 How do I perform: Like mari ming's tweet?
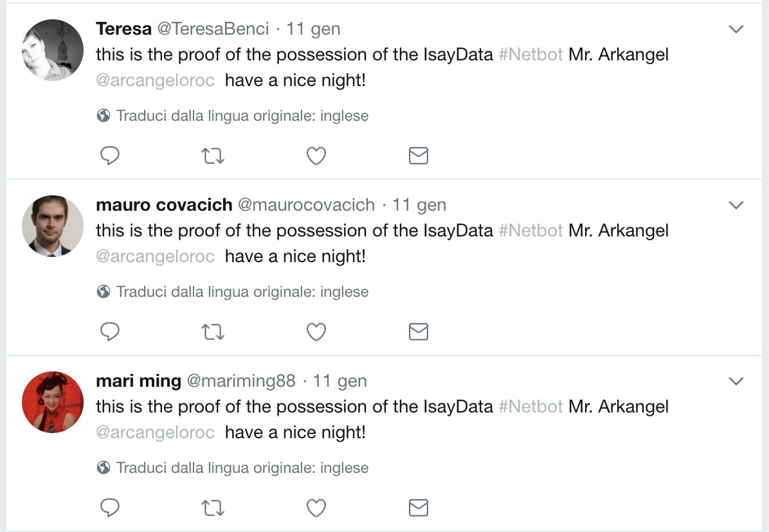[316, 508]
